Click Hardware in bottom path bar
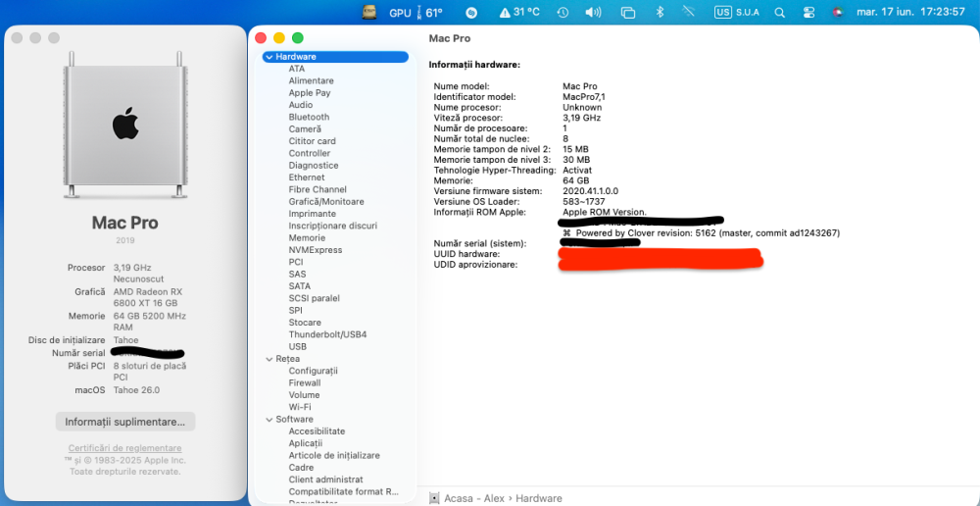The image size is (980, 506). click(x=539, y=498)
